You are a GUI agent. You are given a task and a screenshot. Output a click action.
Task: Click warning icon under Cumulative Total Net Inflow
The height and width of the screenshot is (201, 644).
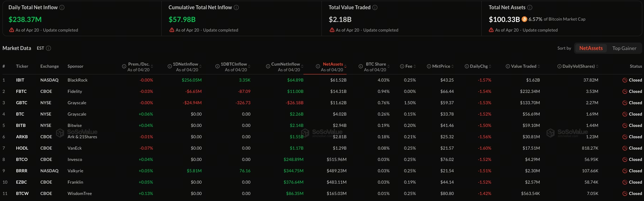pyautogui.click(x=172, y=30)
